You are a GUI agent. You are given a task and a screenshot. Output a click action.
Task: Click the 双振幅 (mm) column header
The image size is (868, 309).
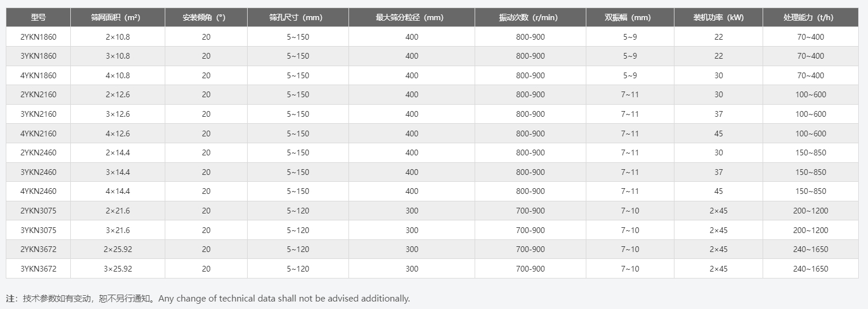pos(630,17)
